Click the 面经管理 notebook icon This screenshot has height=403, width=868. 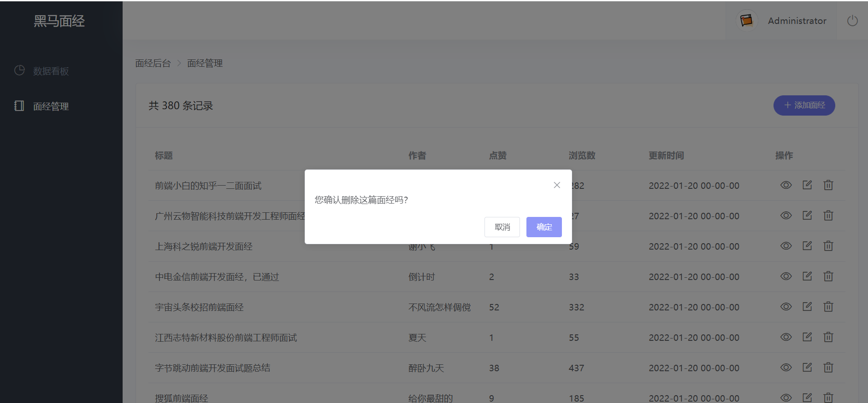[x=19, y=106]
